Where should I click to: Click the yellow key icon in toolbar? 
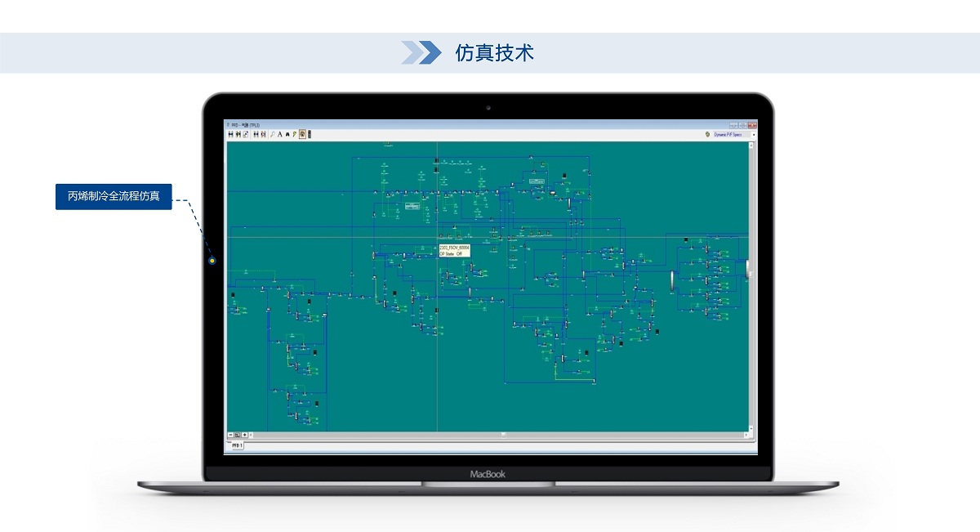294,134
